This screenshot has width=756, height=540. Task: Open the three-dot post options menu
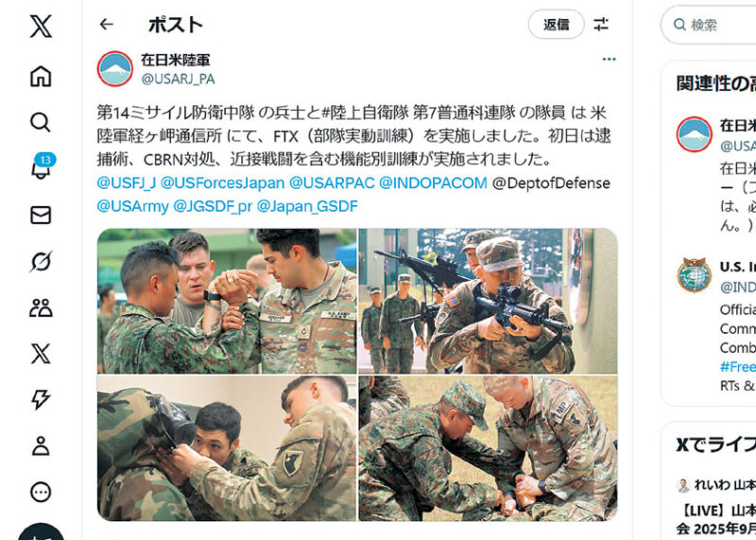(x=609, y=59)
